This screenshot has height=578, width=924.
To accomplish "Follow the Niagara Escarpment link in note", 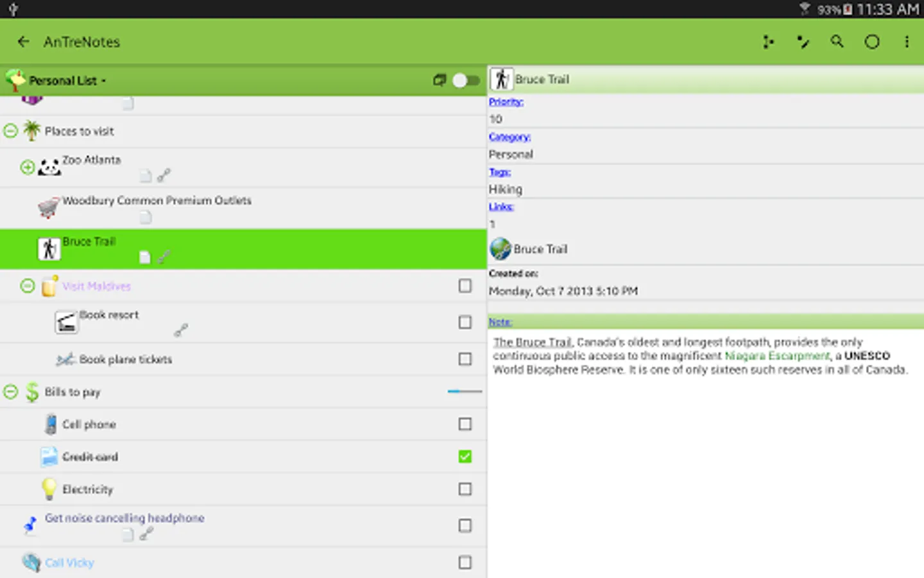I will [x=777, y=356].
